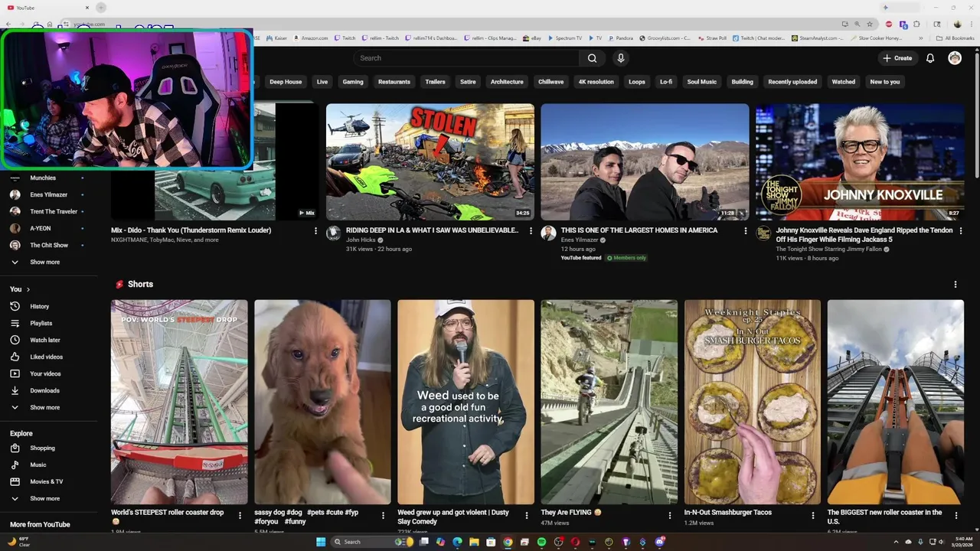Play the Riding Deep in LA thumbnail
Viewport: 980px width, 551px height.
[x=430, y=162]
